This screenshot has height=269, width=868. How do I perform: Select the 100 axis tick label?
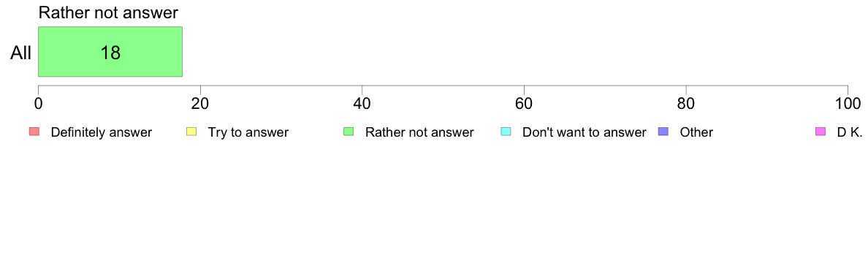(848, 103)
